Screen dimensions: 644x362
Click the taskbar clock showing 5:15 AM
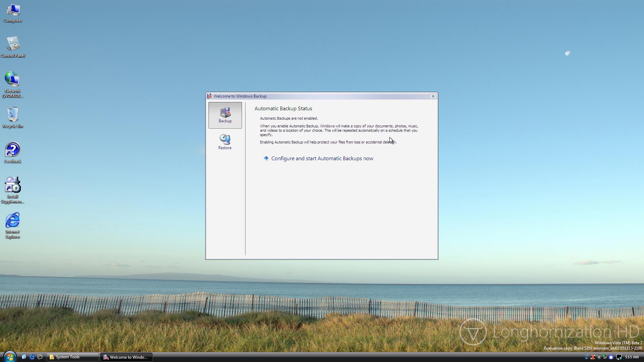pos(632,357)
